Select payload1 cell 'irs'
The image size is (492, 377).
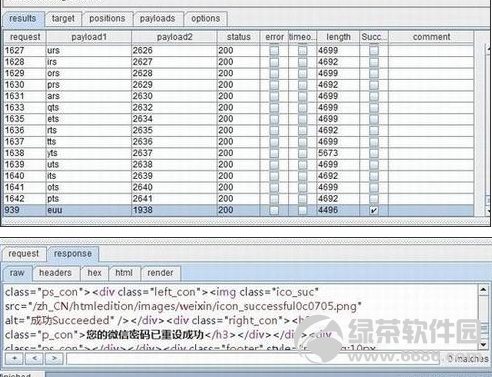click(89, 62)
